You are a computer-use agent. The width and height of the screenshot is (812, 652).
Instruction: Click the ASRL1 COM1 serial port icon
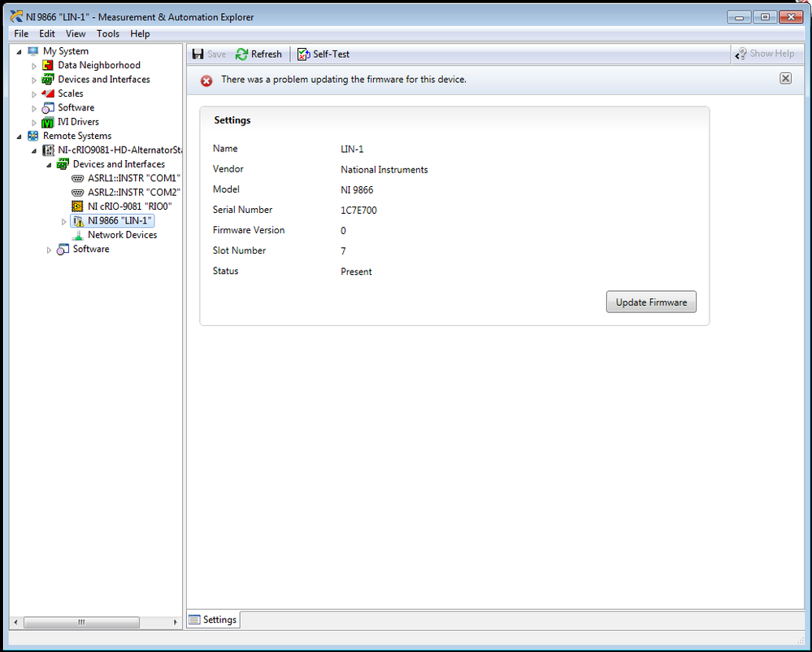tap(78, 179)
